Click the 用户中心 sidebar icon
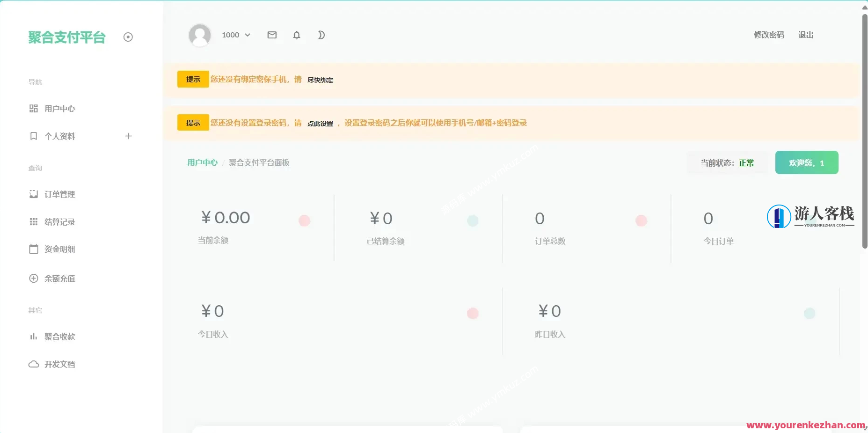 33,108
